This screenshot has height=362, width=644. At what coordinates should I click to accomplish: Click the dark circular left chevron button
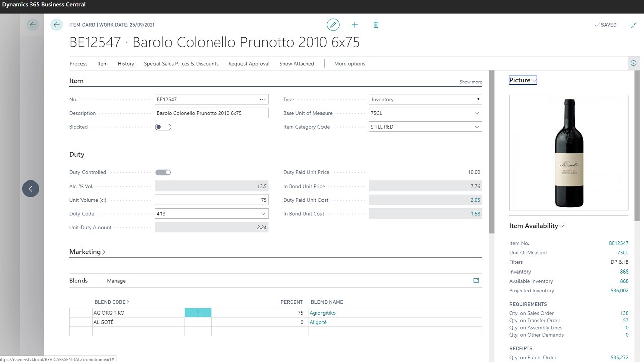coord(31,189)
